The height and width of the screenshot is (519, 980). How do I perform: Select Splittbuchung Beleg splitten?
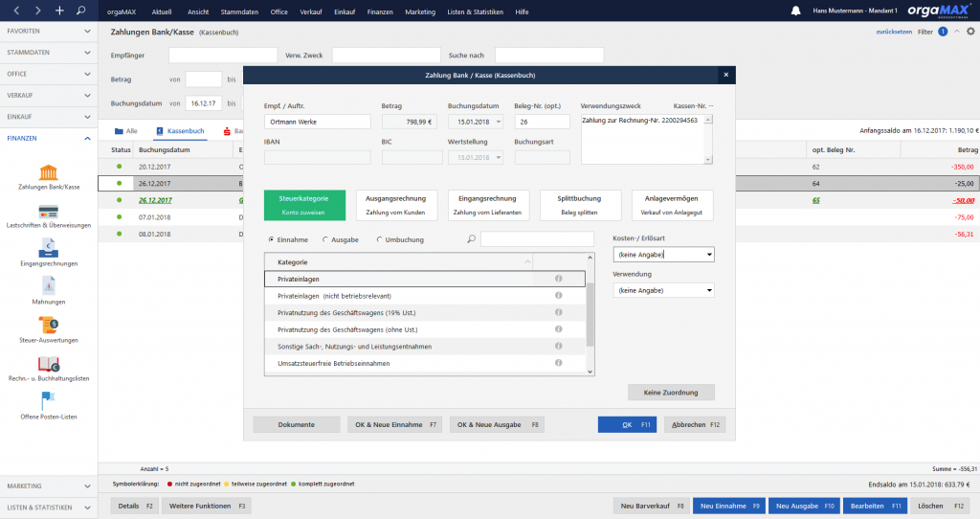pos(579,205)
